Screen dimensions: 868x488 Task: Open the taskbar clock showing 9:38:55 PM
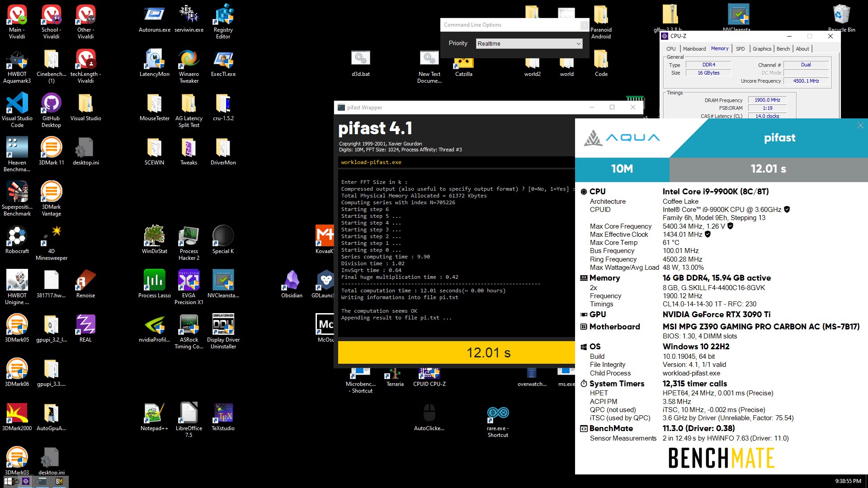coord(848,481)
